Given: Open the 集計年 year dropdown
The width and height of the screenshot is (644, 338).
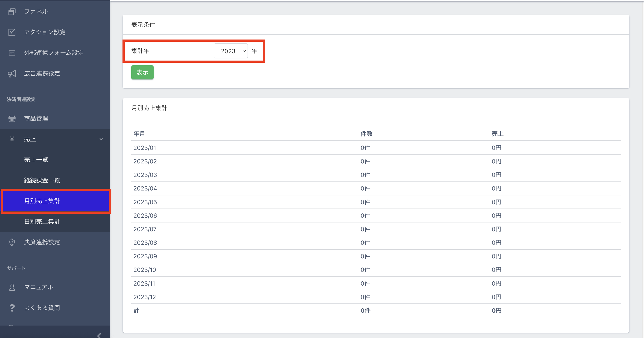Looking at the screenshot, I should pyautogui.click(x=230, y=51).
